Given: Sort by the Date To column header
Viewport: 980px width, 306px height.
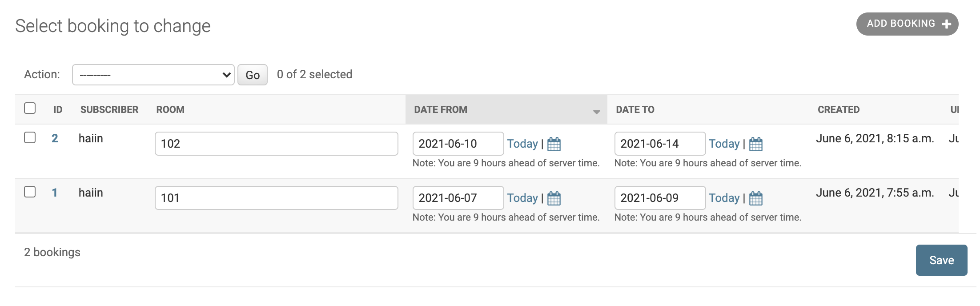Looking at the screenshot, I should [x=635, y=110].
